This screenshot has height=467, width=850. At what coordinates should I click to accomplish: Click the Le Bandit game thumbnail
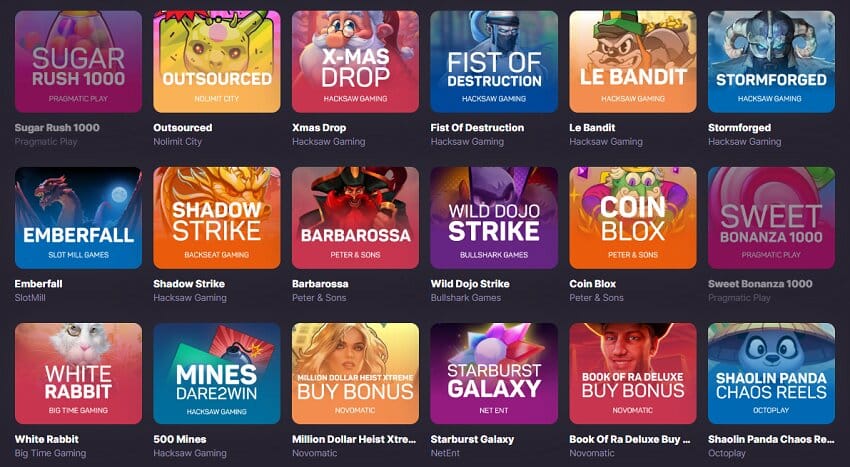click(x=633, y=62)
